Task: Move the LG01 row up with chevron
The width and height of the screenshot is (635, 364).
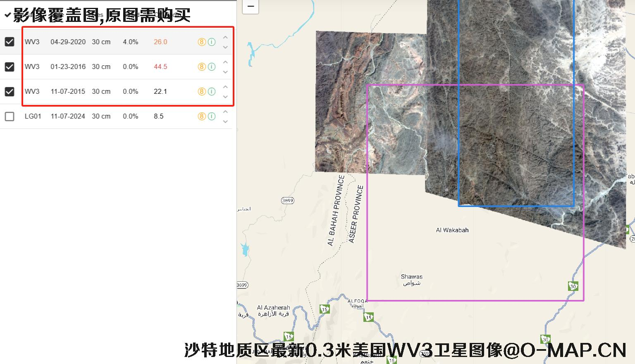Action: (x=225, y=112)
